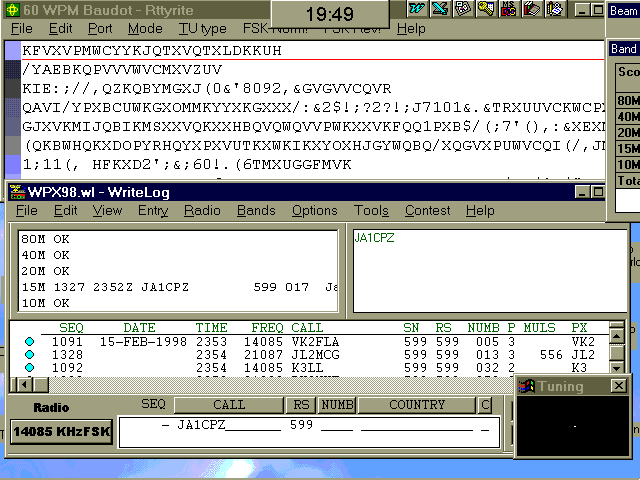Open Rttyrite Edit menu
Viewport: 640px width, 480px height.
60,29
